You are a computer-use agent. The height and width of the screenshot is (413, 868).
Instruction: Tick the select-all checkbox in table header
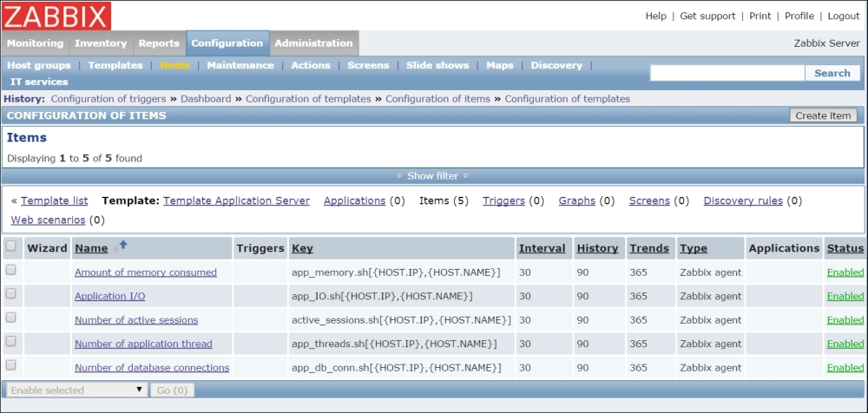coord(11,246)
